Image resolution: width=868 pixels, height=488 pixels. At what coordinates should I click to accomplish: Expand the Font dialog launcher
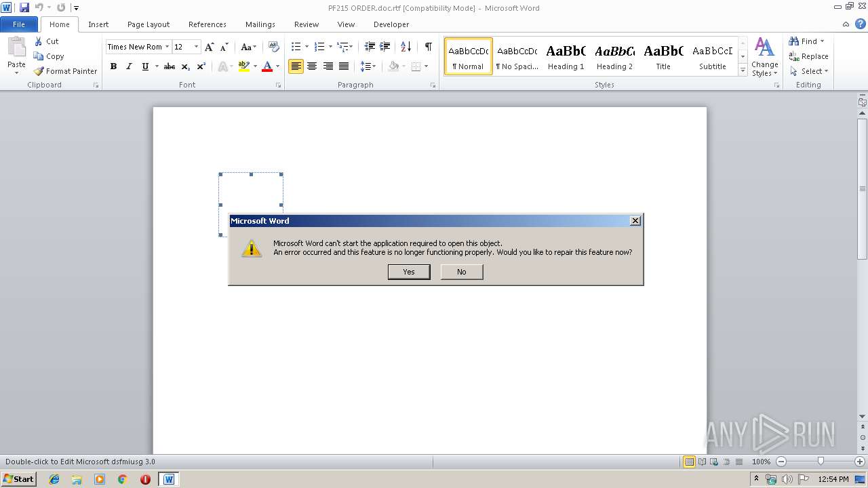click(x=279, y=85)
